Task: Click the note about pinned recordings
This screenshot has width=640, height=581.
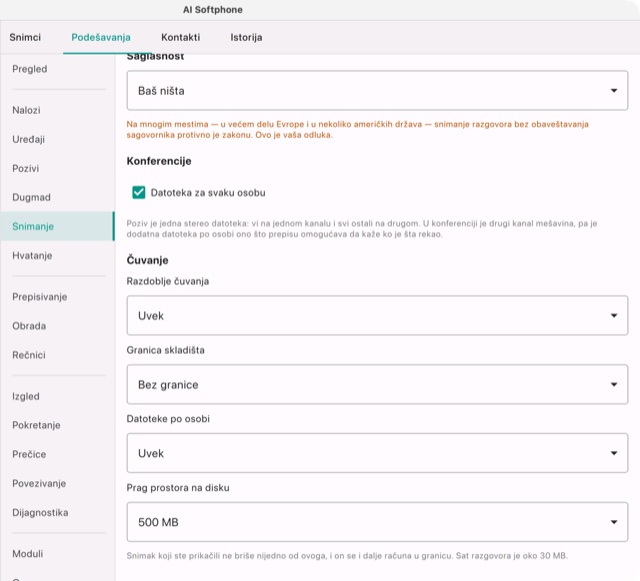Action: 347,556
